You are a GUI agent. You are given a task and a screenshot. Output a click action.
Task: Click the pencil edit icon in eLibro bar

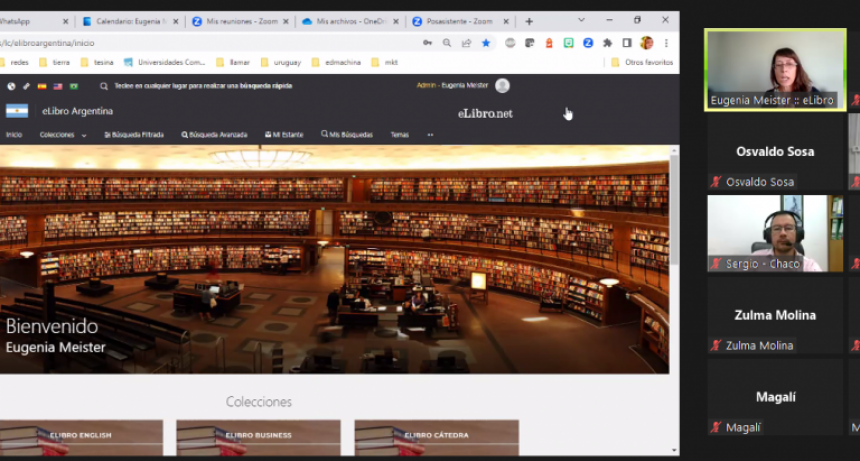[x=26, y=86]
